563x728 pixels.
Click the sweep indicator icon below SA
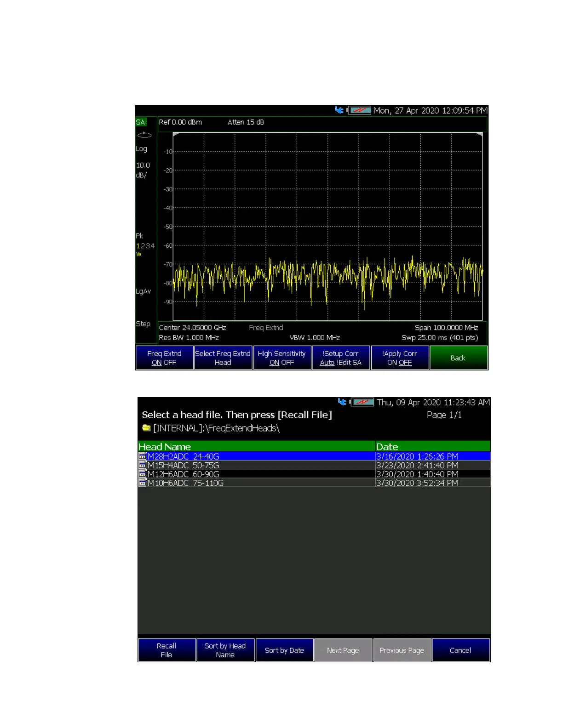(x=144, y=135)
